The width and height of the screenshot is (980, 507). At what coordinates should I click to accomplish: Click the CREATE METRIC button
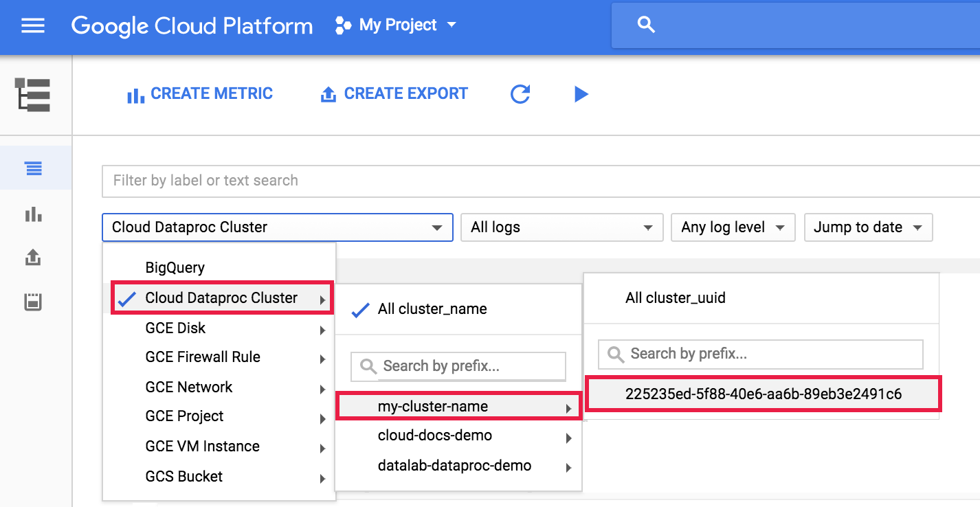(x=200, y=94)
